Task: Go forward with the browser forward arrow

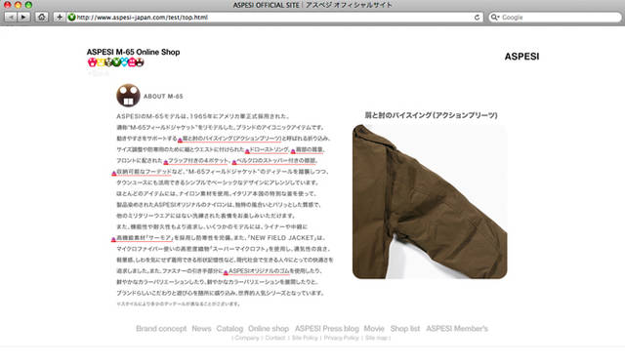Action: click(x=23, y=18)
